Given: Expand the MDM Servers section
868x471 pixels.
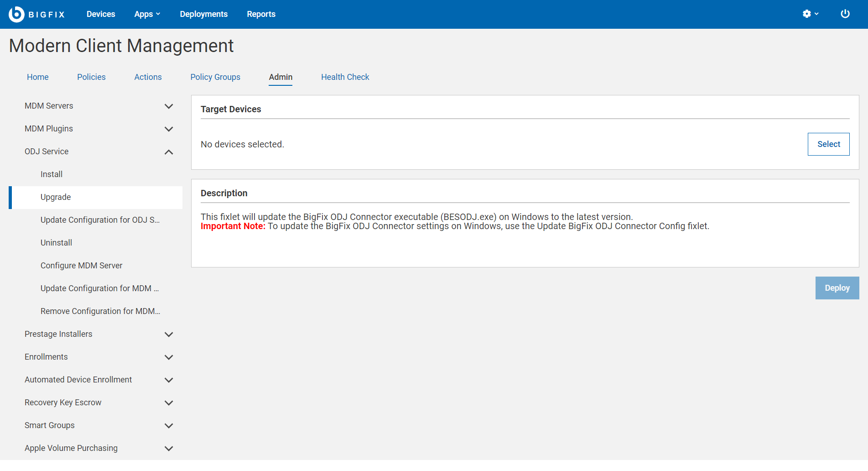Looking at the screenshot, I should tap(168, 106).
